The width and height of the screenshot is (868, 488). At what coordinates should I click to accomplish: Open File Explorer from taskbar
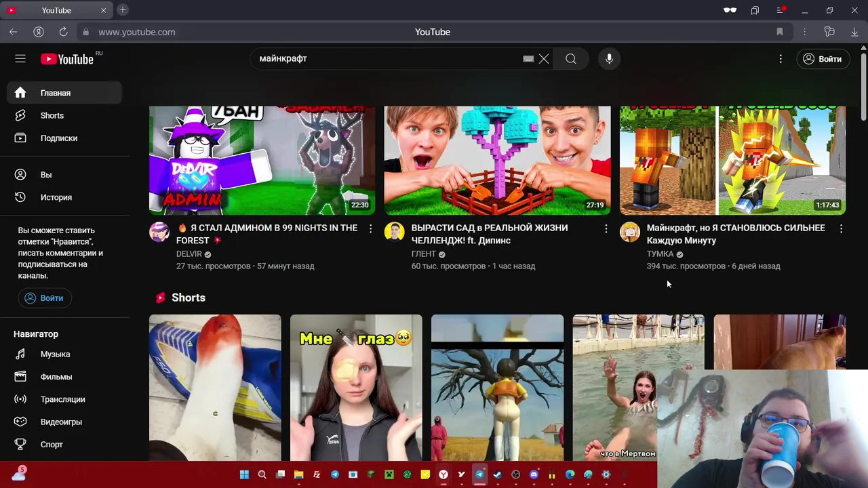coord(298,474)
